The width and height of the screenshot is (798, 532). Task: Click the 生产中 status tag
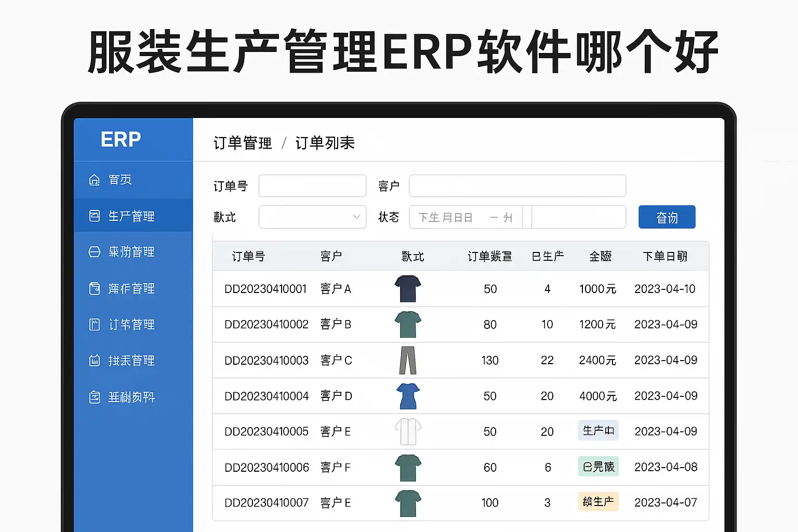pyautogui.click(x=598, y=431)
